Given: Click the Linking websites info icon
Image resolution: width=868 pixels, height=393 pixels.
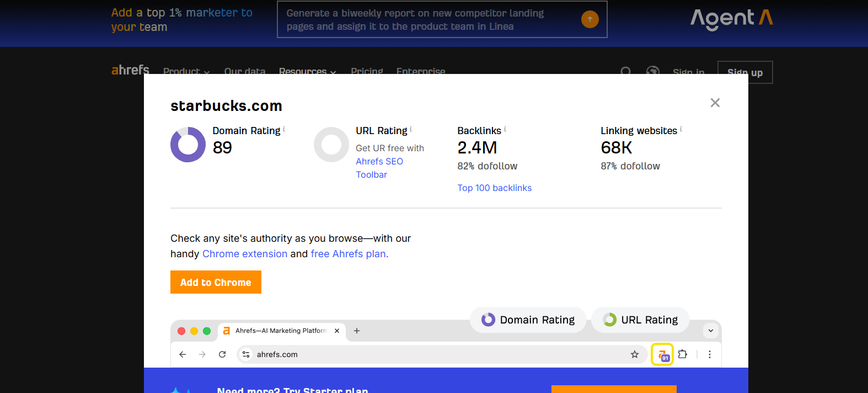Looking at the screenshot, I should [x=681, y=129].
